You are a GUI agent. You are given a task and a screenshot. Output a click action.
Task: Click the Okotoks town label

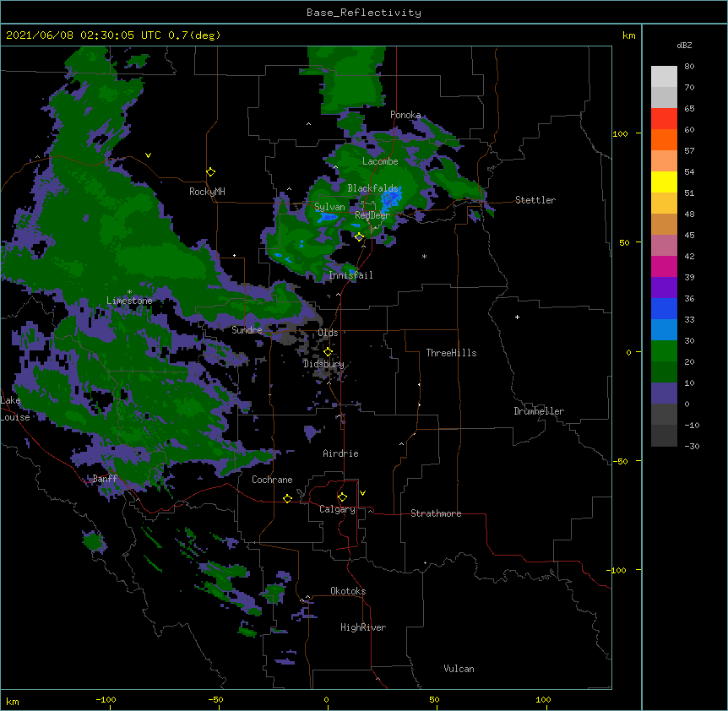coord(348,591)
